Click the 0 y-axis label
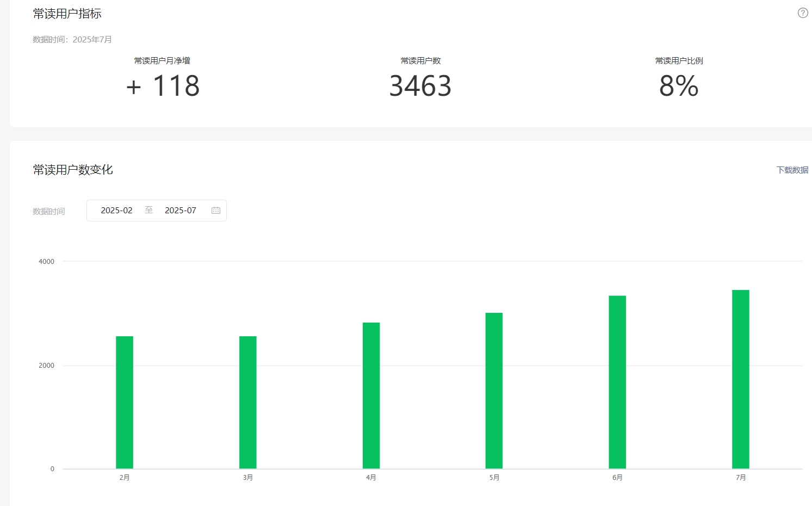This screenshot has height=506, width=812. click(x=52, y=469)
